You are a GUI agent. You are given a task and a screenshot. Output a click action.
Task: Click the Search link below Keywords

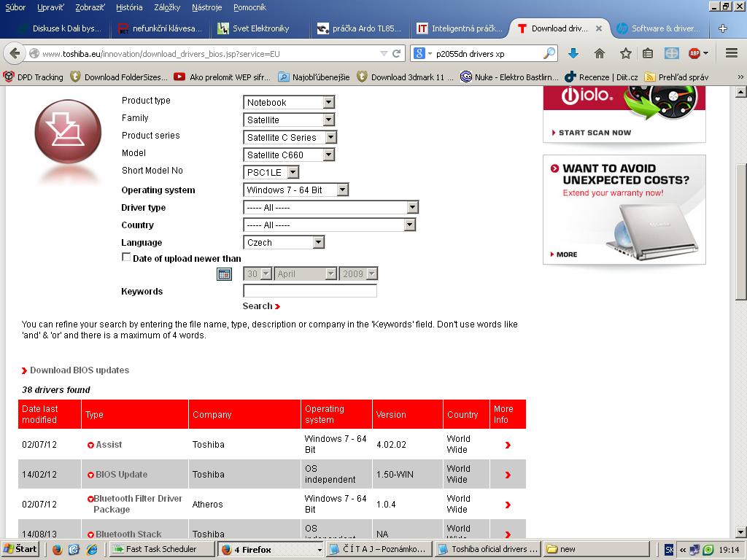click(261, 306)
